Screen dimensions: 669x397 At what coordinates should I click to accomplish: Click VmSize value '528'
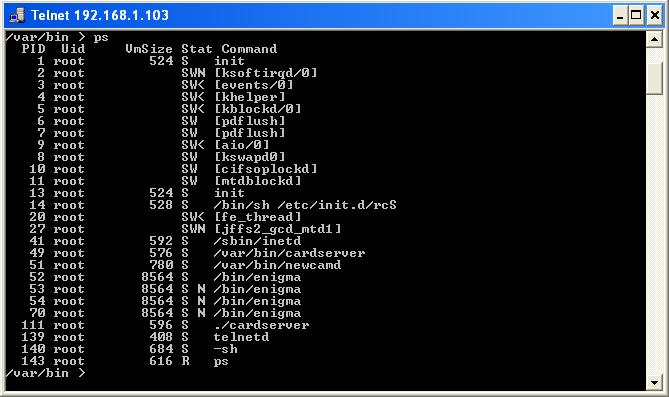click(161, 205)
